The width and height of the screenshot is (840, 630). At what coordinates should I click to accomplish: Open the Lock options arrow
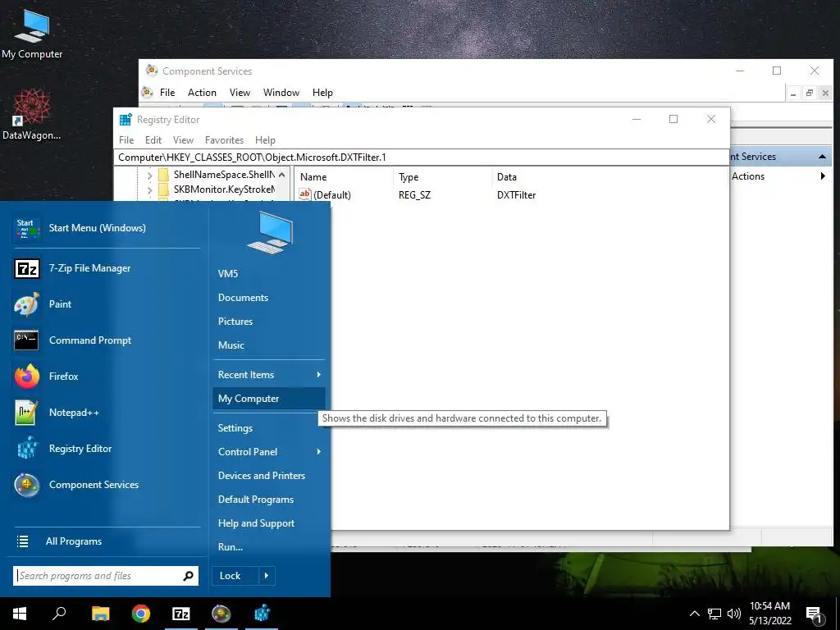click(267, 576)
